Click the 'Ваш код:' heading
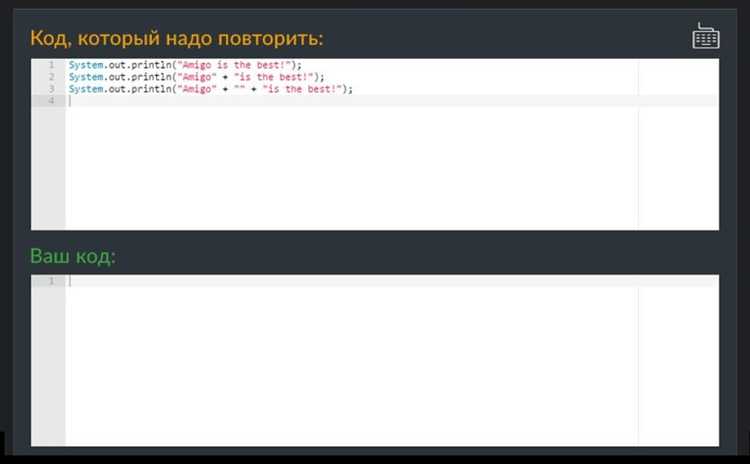Viewport: 750px width, 464px height. [x=73, y=256]
